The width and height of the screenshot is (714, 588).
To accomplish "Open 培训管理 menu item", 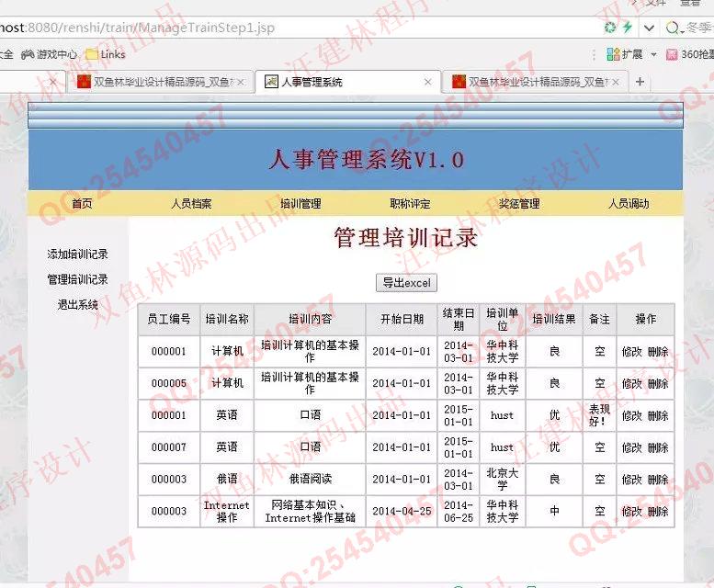I will (x=300, y=203).
